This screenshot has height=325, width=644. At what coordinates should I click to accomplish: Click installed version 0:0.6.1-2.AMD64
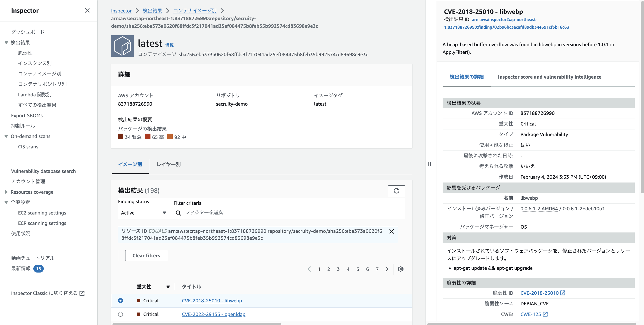coord(539,209)
